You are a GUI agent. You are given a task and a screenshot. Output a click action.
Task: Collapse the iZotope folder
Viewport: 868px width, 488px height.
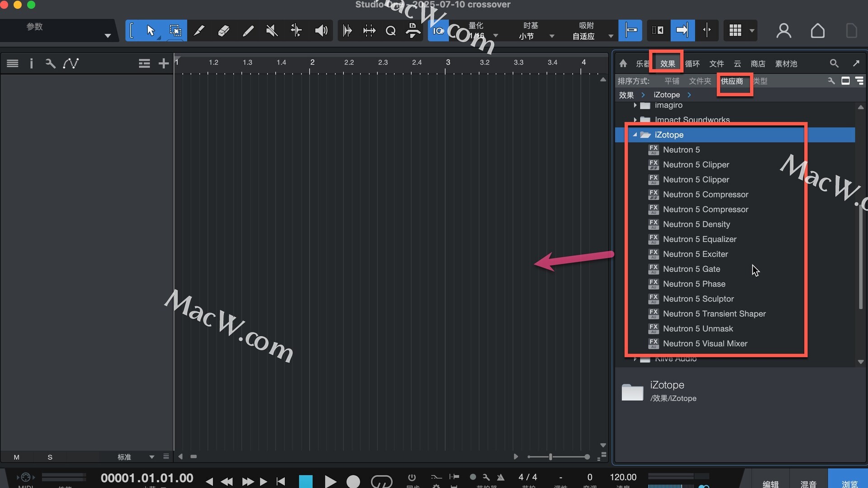635,135
